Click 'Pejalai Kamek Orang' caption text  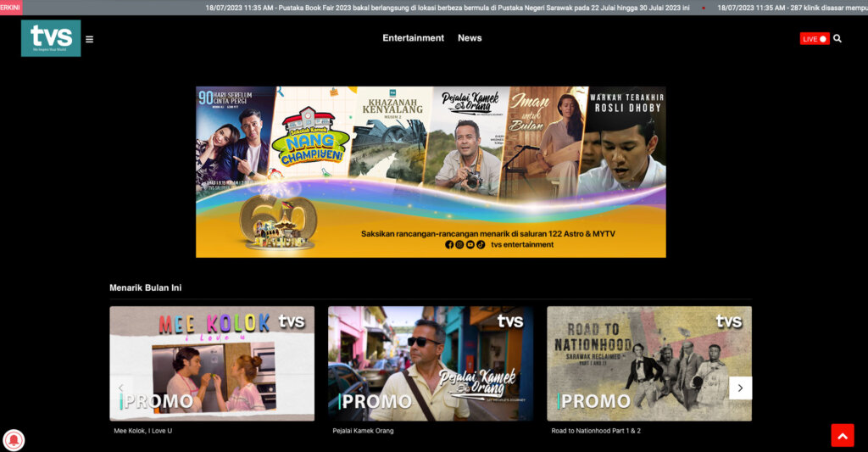click(x=363, y=431)
